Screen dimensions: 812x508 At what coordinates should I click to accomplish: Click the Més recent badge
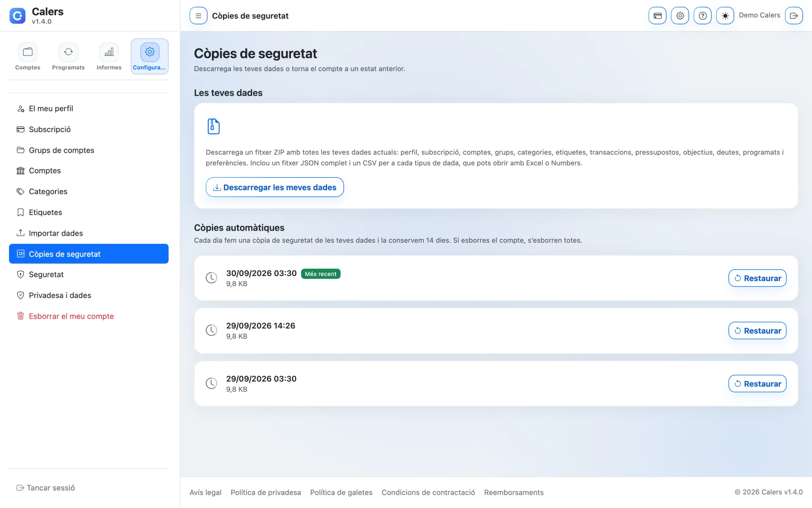[321, 274]
